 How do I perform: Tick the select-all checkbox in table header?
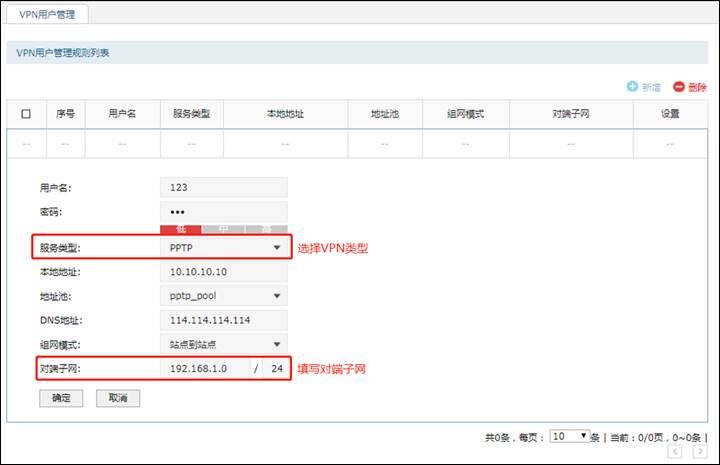coord(26,114)
